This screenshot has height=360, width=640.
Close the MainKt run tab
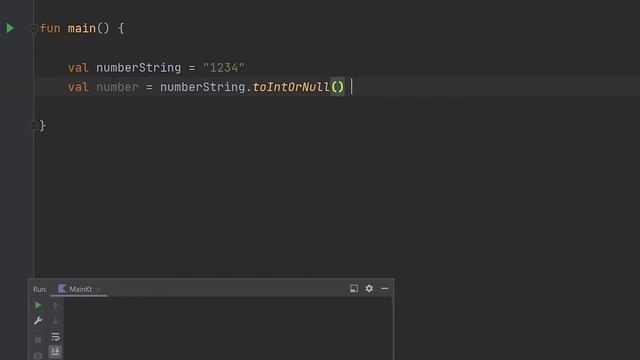click(x=98, y=289)
